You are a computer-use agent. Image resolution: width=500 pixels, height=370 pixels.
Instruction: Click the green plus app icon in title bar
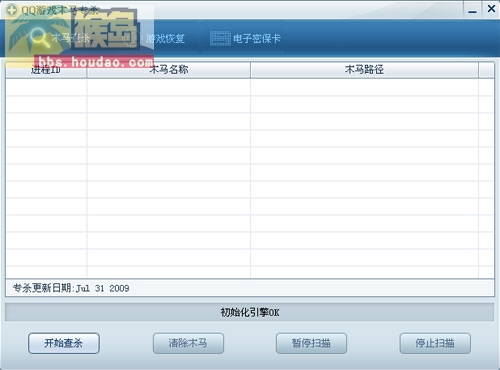tap(12, 10)
